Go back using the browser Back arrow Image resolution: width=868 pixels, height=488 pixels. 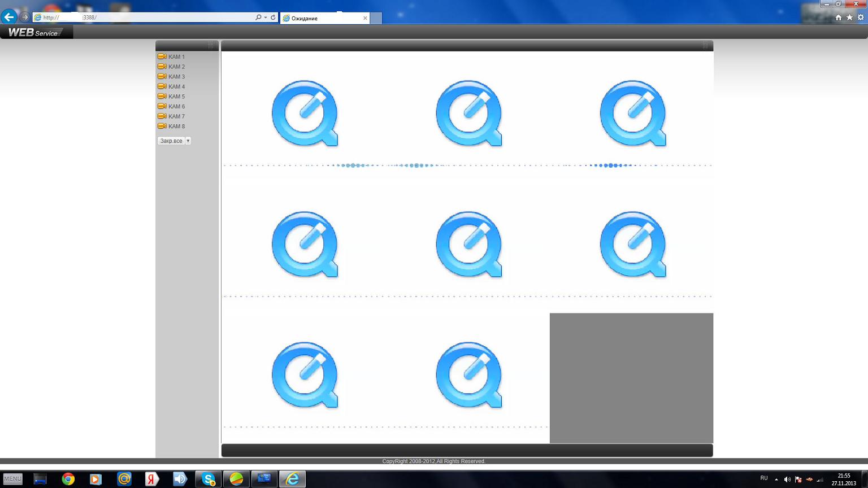point(9,18)
